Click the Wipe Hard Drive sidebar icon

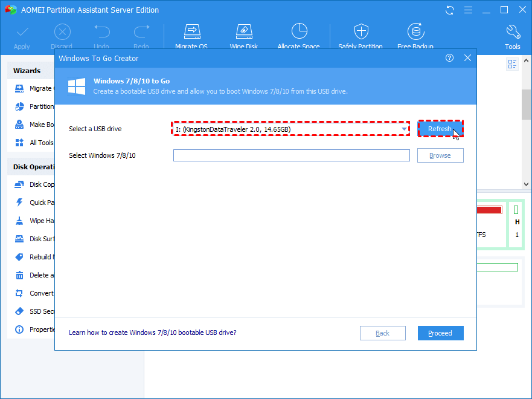tap(19, 221)
